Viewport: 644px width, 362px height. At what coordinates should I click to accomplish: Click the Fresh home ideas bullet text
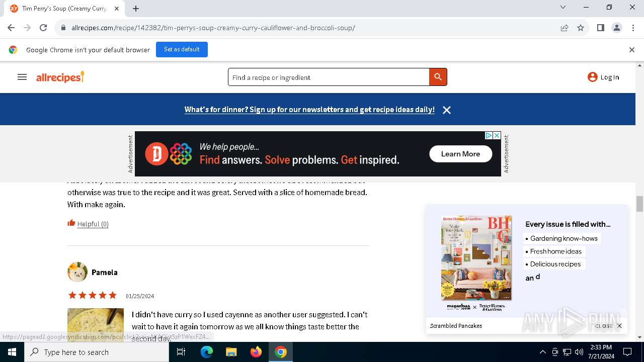tap(556, 251)
